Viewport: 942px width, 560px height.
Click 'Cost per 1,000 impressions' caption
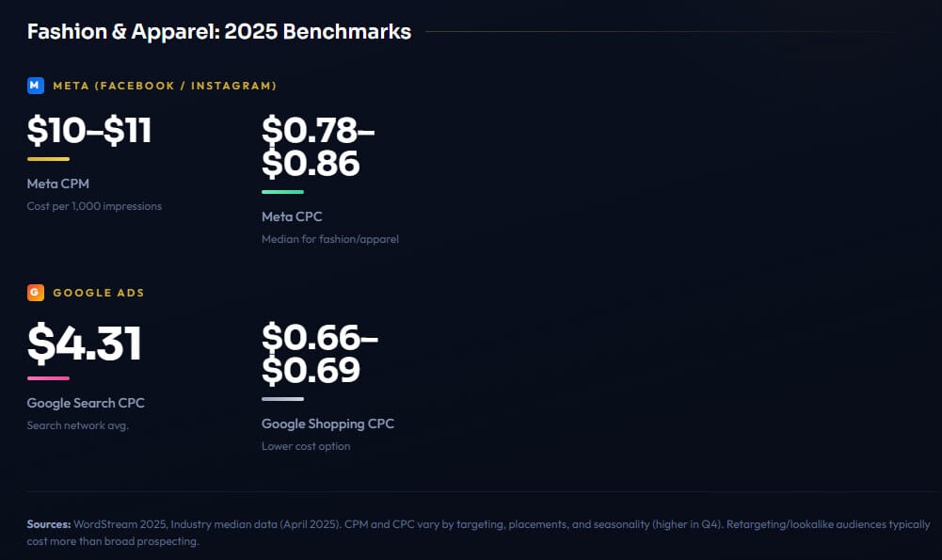(94, 206)
